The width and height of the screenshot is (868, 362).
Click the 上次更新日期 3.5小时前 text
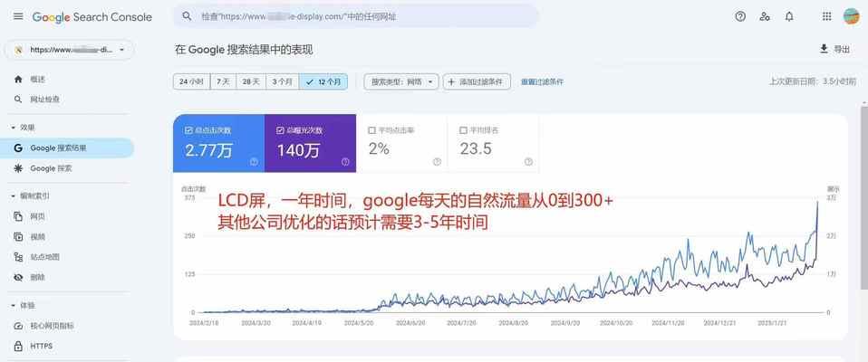point(813,81)
